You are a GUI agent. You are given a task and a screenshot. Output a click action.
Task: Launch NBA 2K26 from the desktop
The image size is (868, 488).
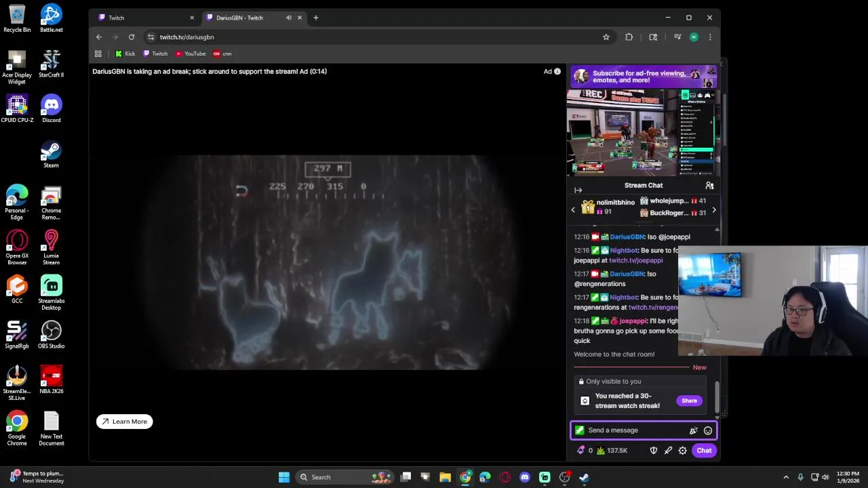click(x=51, y=380)
